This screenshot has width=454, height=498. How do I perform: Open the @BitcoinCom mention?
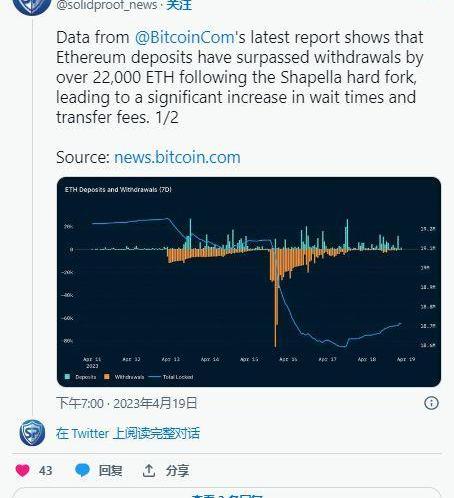pos(185,37)
